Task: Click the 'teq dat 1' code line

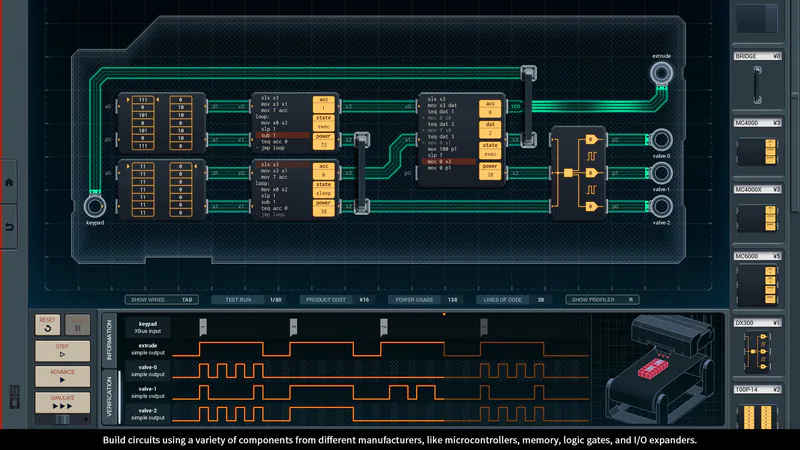Action: 441,111
